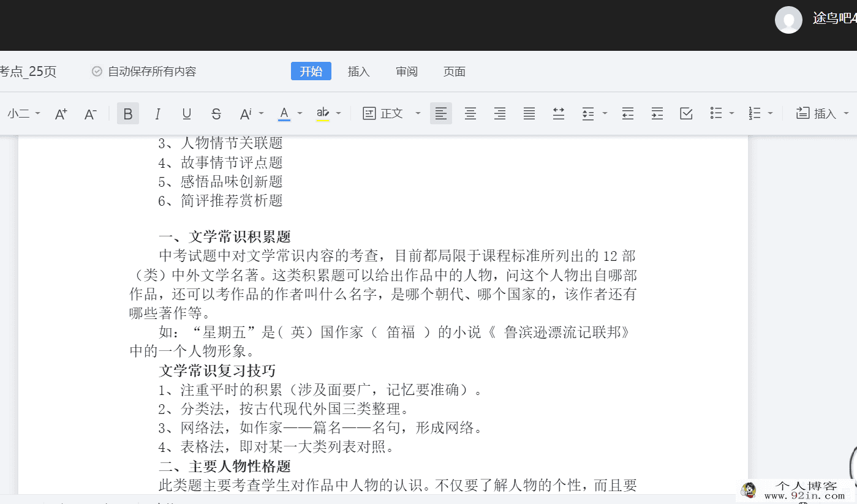This screenshot has height=504, width=857.
Task: Click the document title 考点_25页
Action: (x=28, y=72)
